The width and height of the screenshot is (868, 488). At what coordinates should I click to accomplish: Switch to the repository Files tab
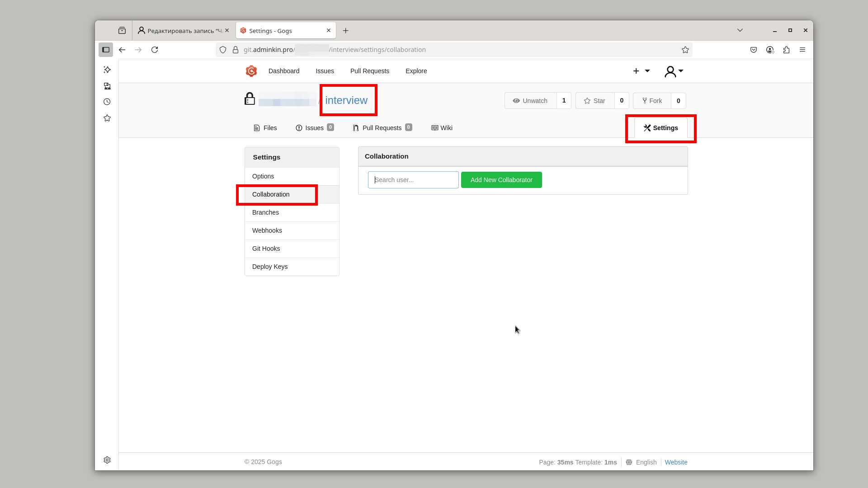tap(265, 128)
